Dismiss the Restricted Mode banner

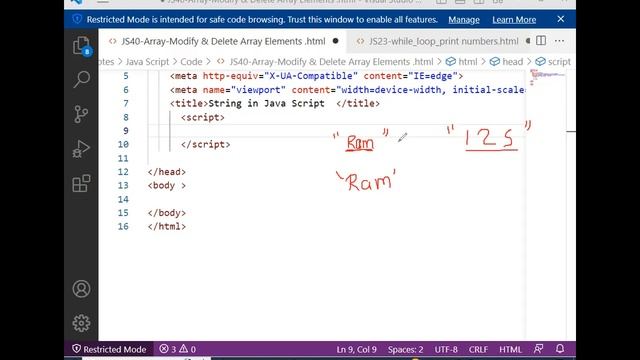561,19
